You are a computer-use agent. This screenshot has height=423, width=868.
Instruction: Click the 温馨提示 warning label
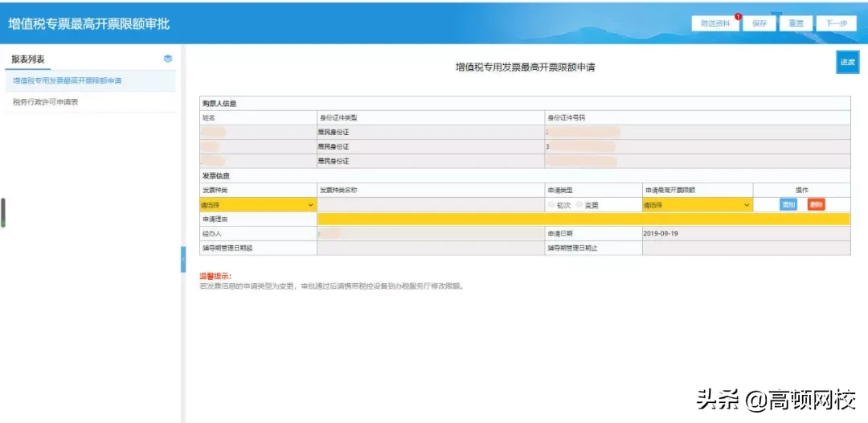pyautogui.click(x=215, y=276)
